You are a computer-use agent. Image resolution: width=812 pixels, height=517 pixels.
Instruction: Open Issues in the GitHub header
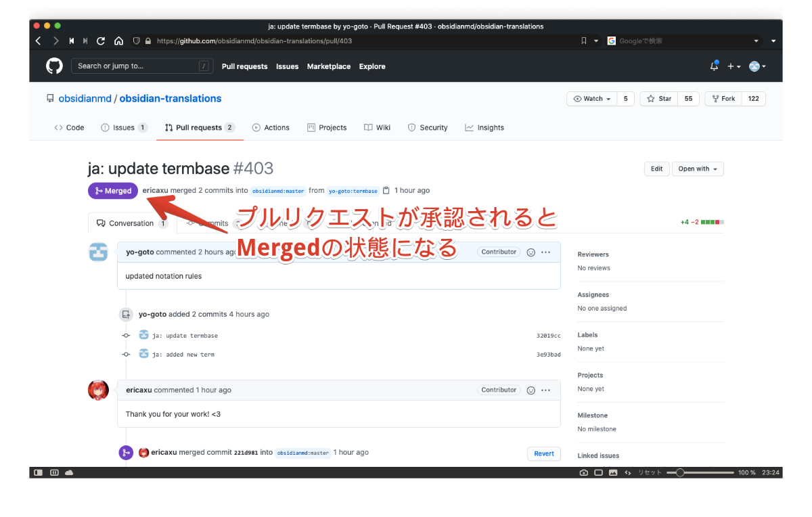[288, 66]
